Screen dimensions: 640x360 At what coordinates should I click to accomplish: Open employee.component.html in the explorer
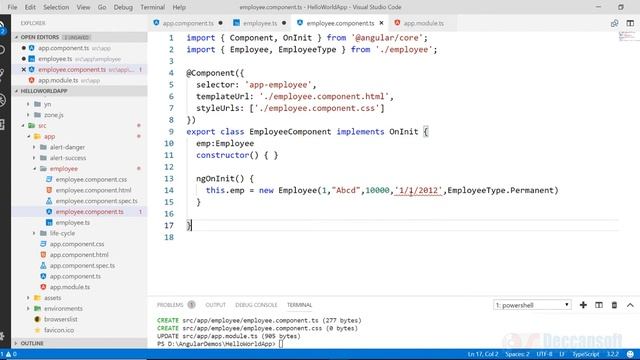click(93, 190)
